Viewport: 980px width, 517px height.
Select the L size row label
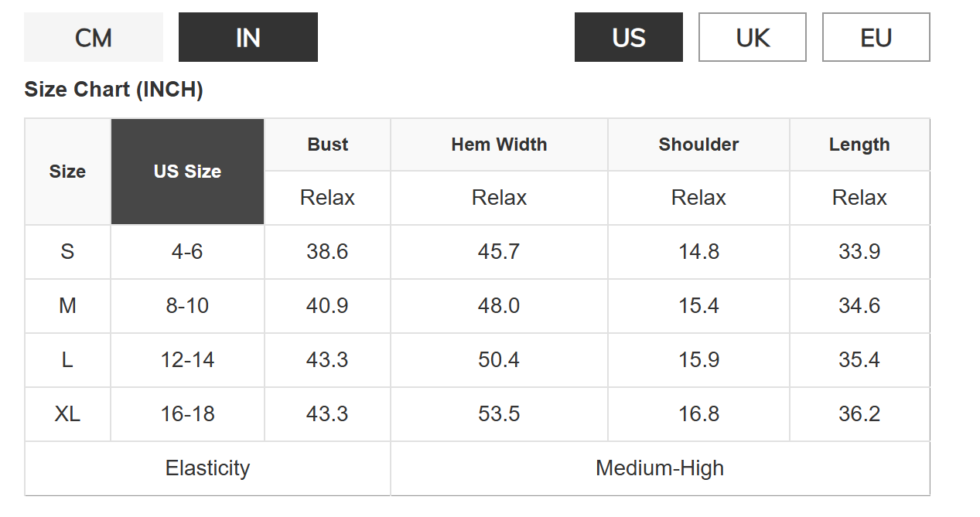click(x=68, y=360)
